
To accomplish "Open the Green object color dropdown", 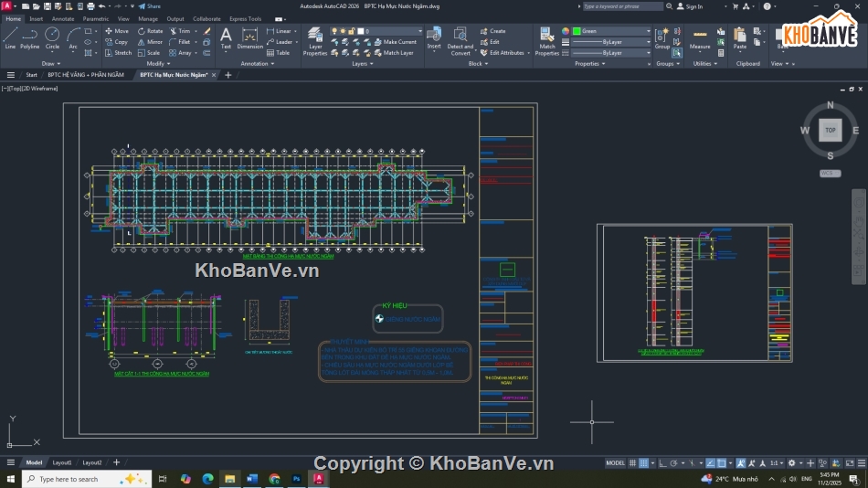I will tap(649, 31).
